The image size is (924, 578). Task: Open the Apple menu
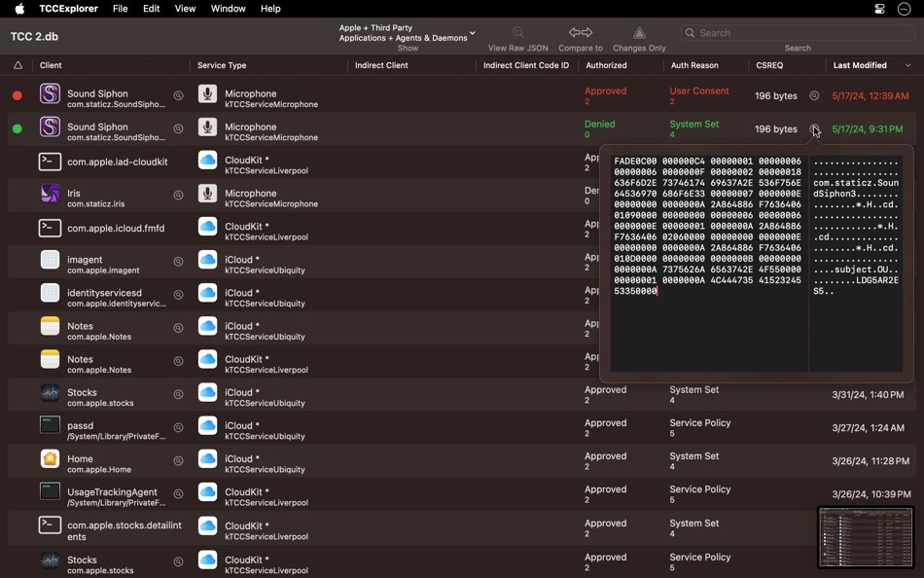click(x=19, y=8)
